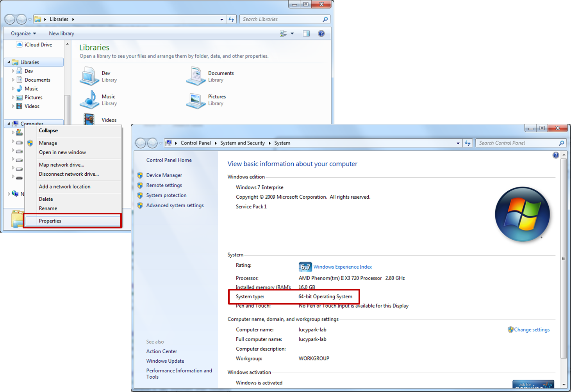Open Performance Information and Tools link

click(x=179, y=374)
